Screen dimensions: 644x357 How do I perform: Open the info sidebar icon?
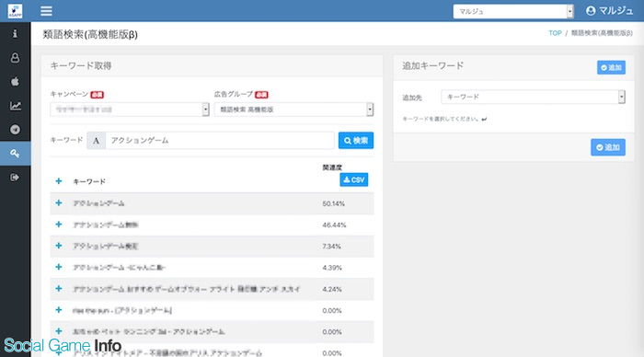click(x=16, y=34)
